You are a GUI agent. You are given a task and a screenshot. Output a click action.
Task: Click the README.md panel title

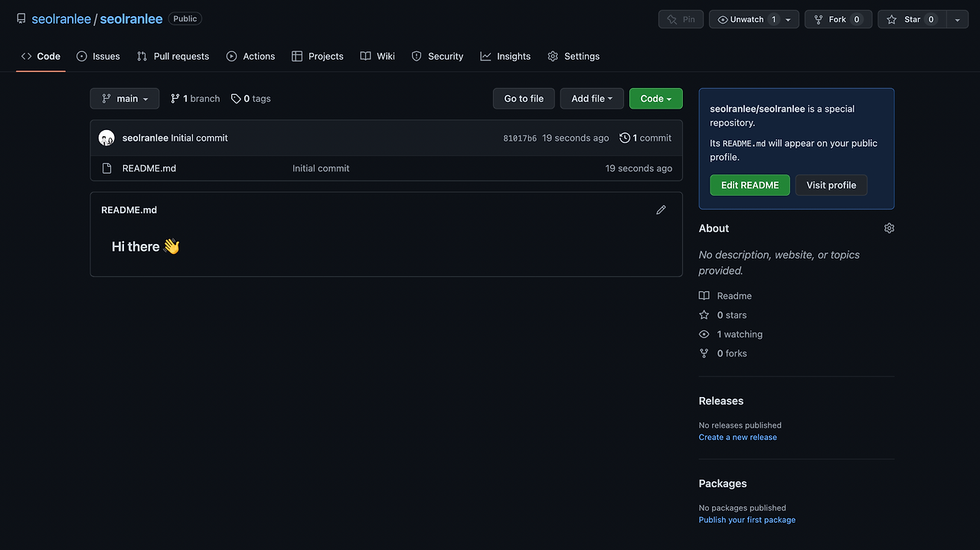point(129,210)
